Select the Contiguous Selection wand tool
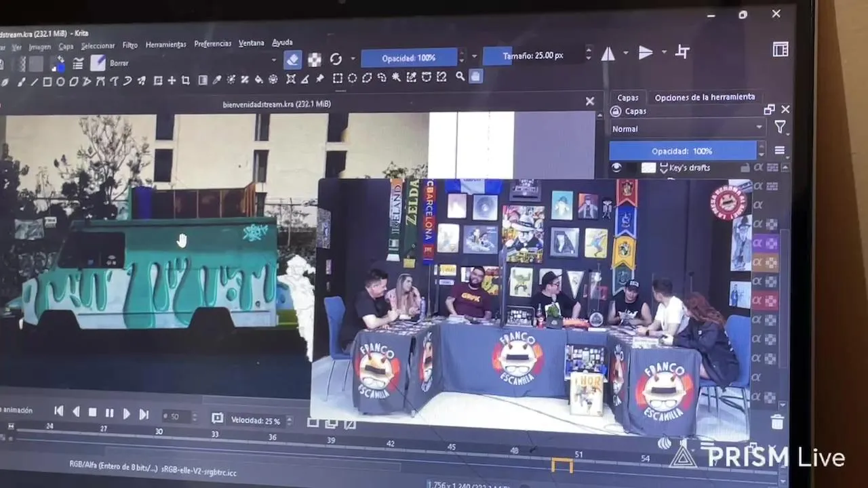Screen dimensions: 868x488 (397, 77)
